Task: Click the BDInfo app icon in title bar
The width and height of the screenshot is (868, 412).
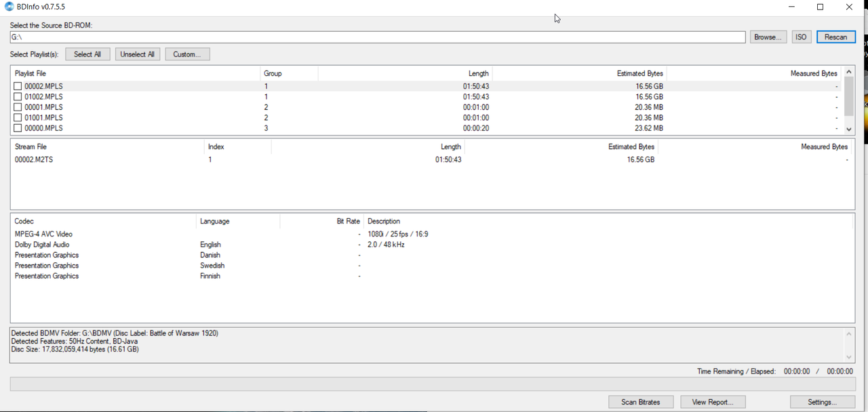Action: (x=9, y=7)
